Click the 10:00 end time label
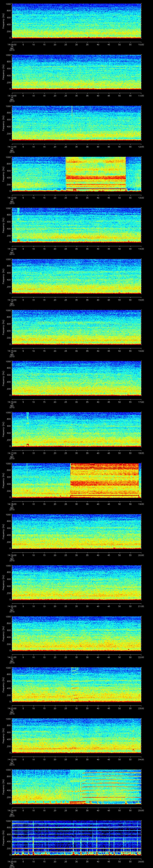Screen dimensions: 153x868 pos(141,44)
